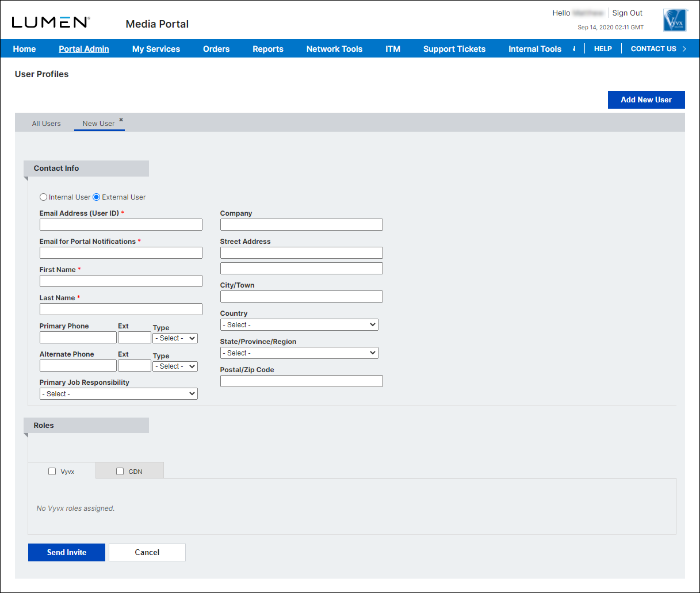Image resolution: width=700 pixels, height=593 pixels.
Task: Open the HELP link
Action: coord(603,49)
